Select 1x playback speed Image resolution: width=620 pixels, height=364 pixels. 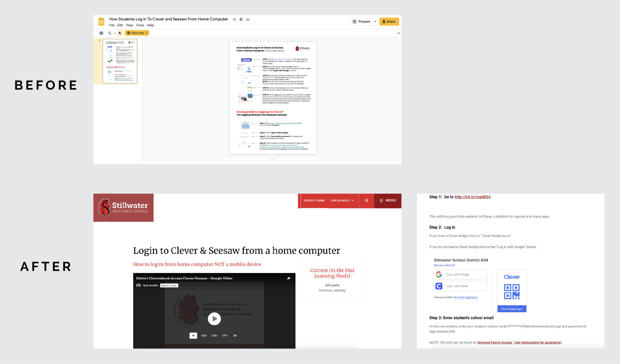pos(193,335)
